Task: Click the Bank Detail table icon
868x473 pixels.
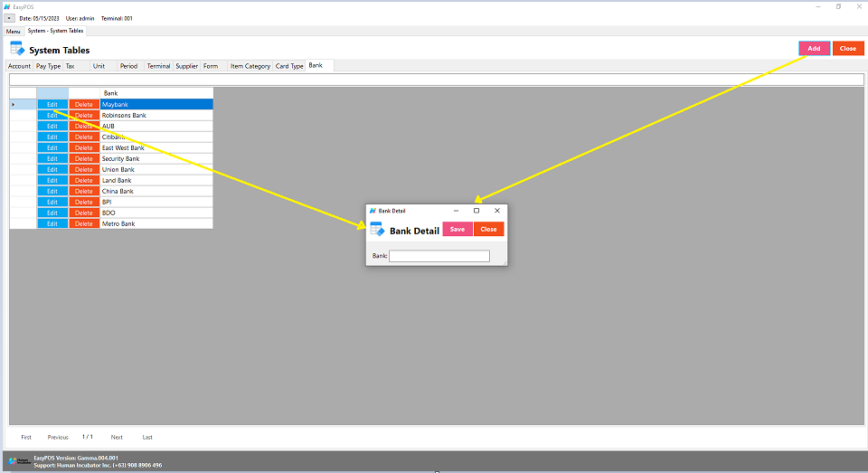Action: 377,230
